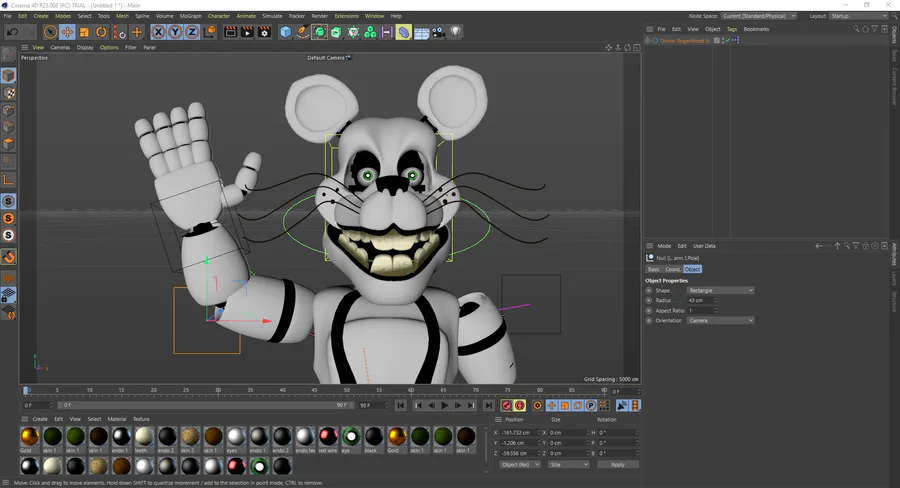Switch the coordinate system icon

[x=210, y=32]
